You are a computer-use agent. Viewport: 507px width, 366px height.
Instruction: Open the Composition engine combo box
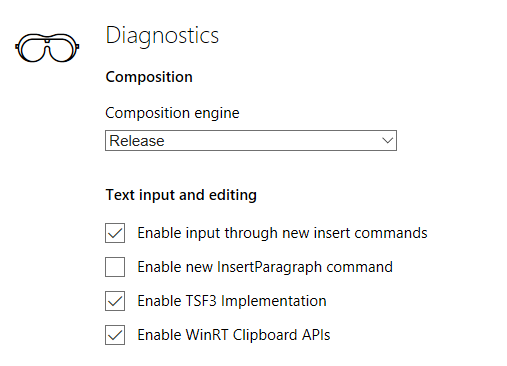click(251, 140)
